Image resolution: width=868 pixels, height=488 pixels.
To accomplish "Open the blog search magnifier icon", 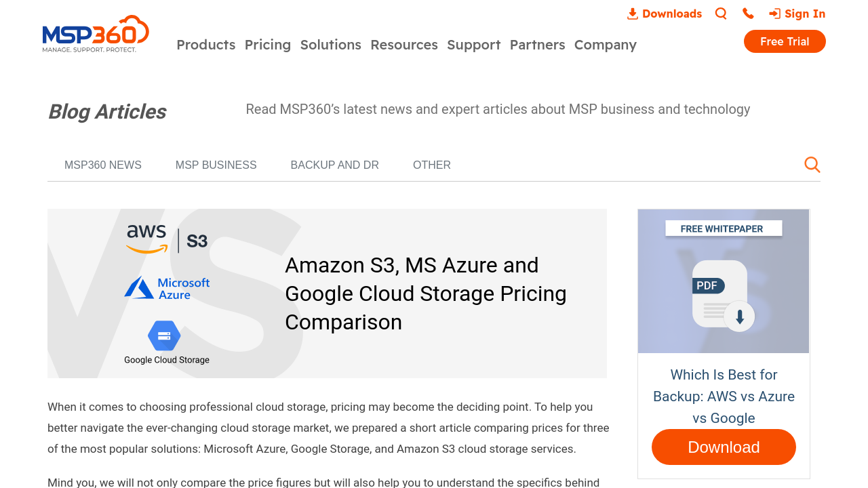I will [812, 165].
